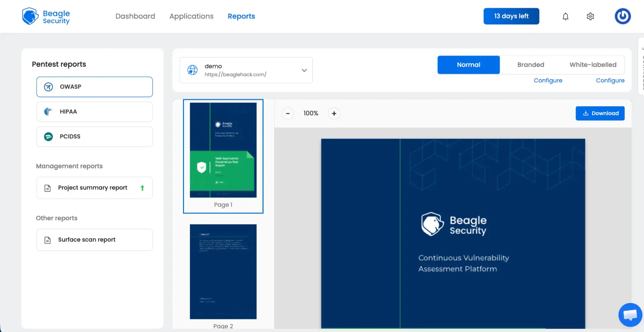Zoom out with the minus button
Image resolution: width=644 pixels, height=332 pixels.
coord(288,113)
